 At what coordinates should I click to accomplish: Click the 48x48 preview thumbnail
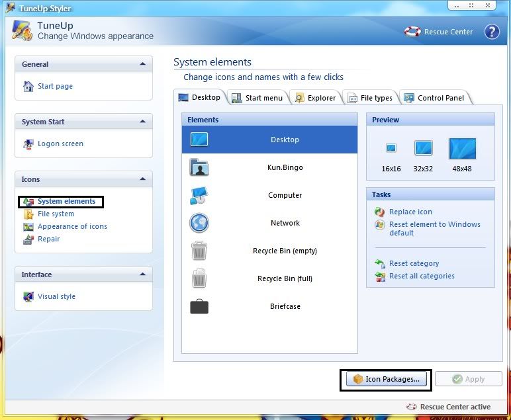click(463, 148)
